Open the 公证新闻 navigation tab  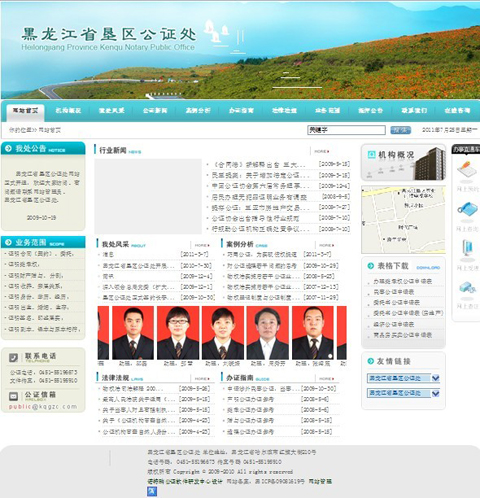155,111
